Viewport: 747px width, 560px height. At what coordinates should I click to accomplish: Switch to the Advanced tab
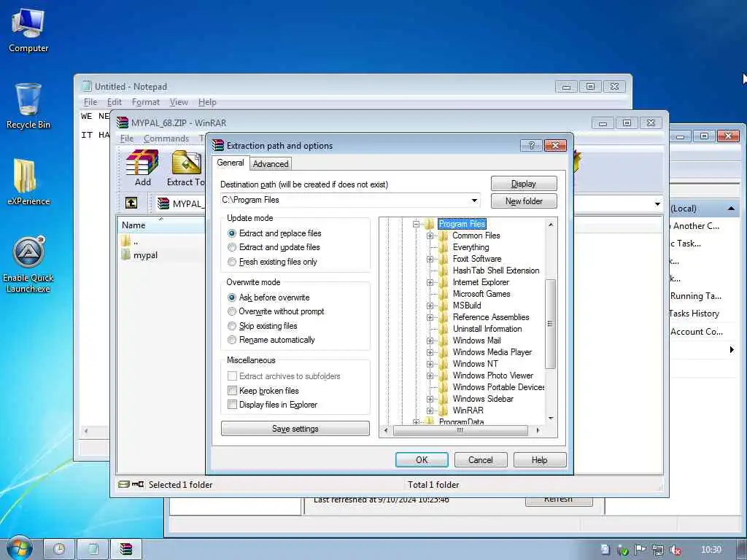point(271,164)
